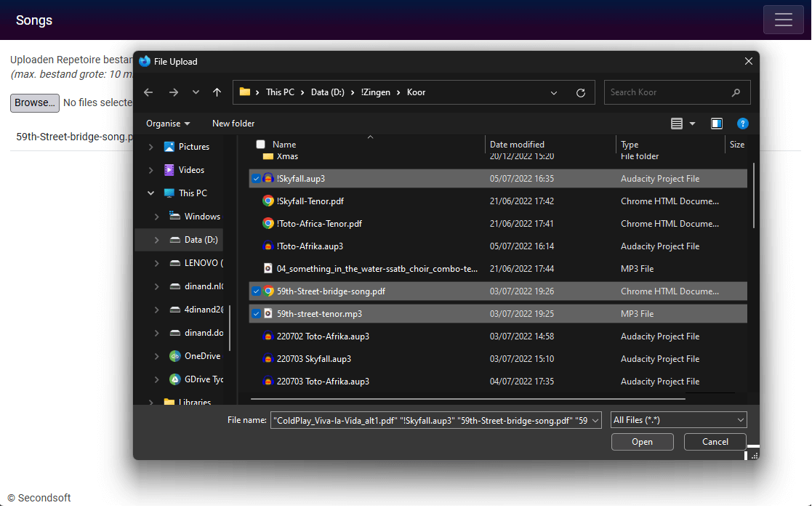Close the File Upload dialog
Image resolution: width=812 pixels, height=508 pixels.
[748, 61]
